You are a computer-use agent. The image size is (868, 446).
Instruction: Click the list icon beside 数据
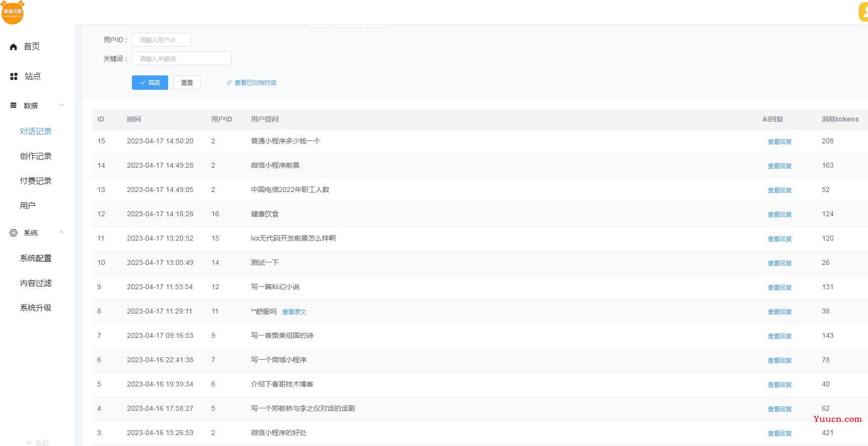click(13, 105)
